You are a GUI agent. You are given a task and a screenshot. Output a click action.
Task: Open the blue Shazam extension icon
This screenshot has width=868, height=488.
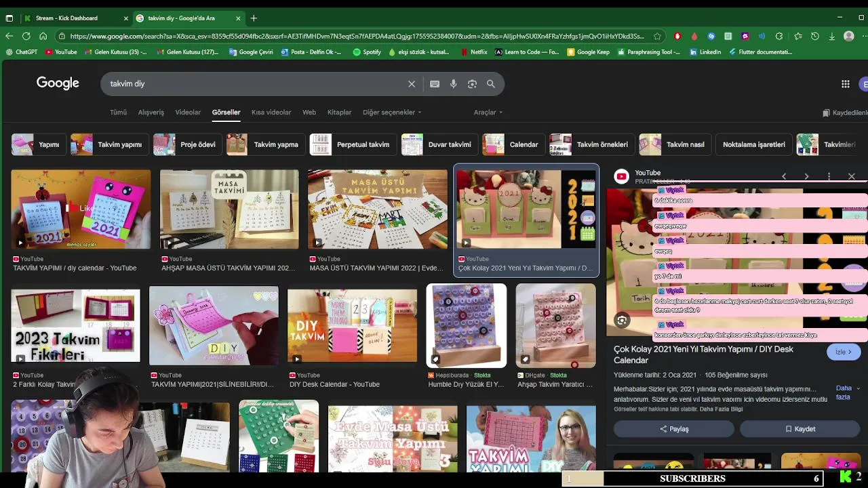pyautogui.click(x=711, y=36)
